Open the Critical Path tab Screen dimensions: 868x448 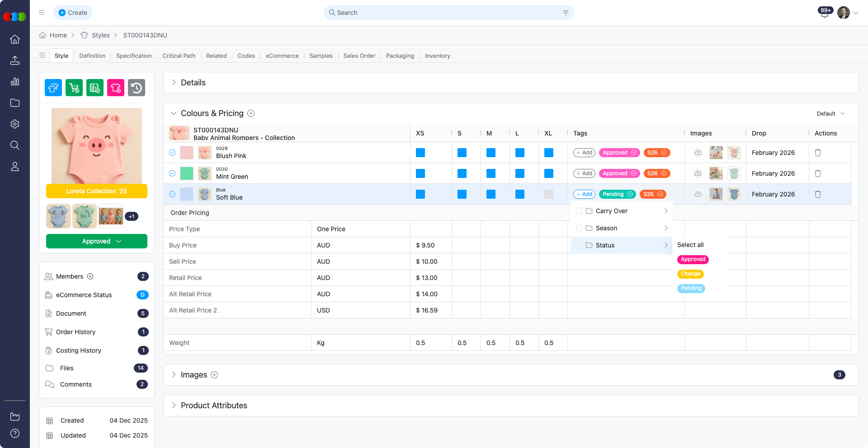click(179, 56)
